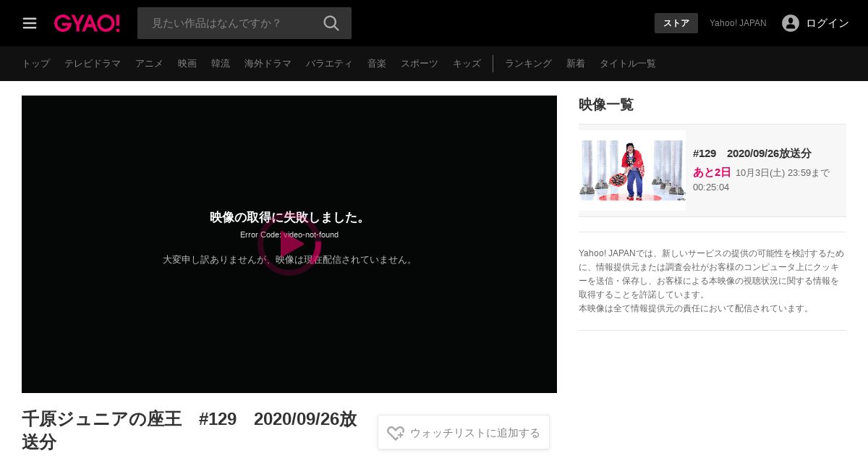Click the 映像一覧 heading
868x456 pixels.
[x=606, y=104]
